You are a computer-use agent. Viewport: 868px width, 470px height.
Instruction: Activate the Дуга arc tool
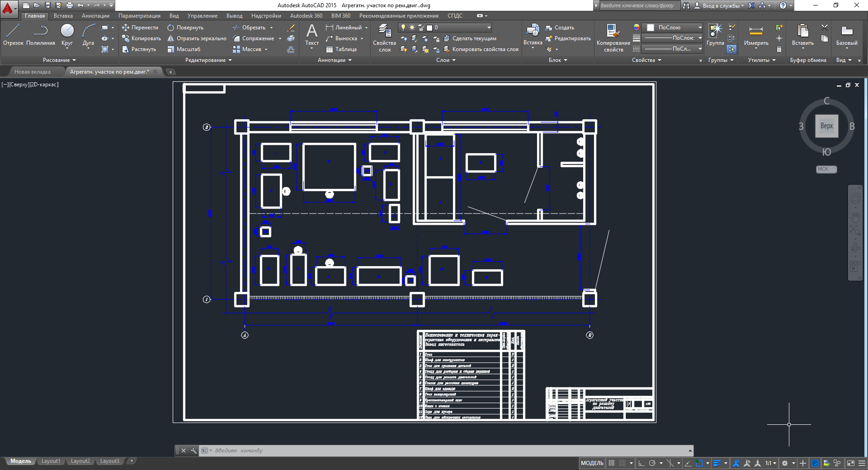pos(88,35)
